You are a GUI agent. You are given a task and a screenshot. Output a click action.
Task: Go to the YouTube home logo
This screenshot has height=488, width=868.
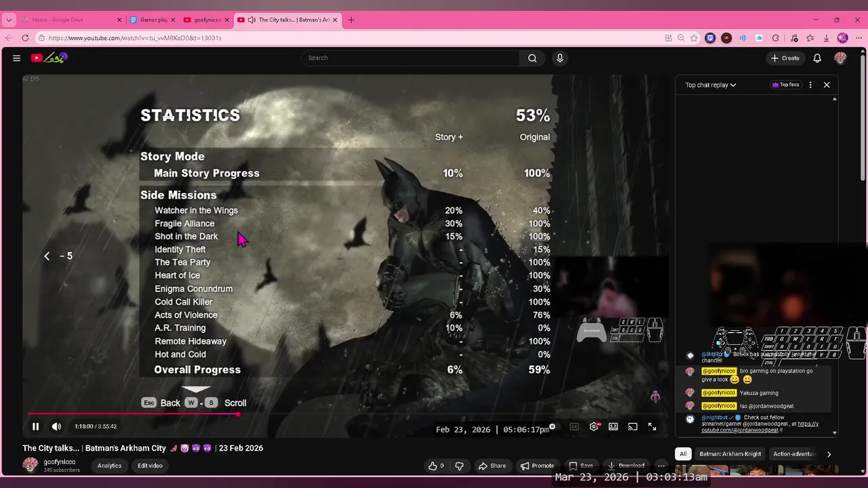[x=49, y=58]
